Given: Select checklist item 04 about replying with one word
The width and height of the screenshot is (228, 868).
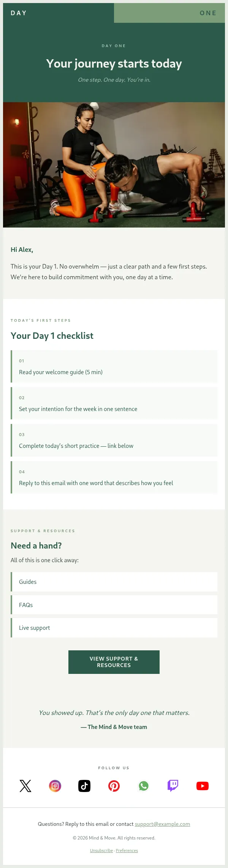Looking at the screenshot, I should coord(114,477).
